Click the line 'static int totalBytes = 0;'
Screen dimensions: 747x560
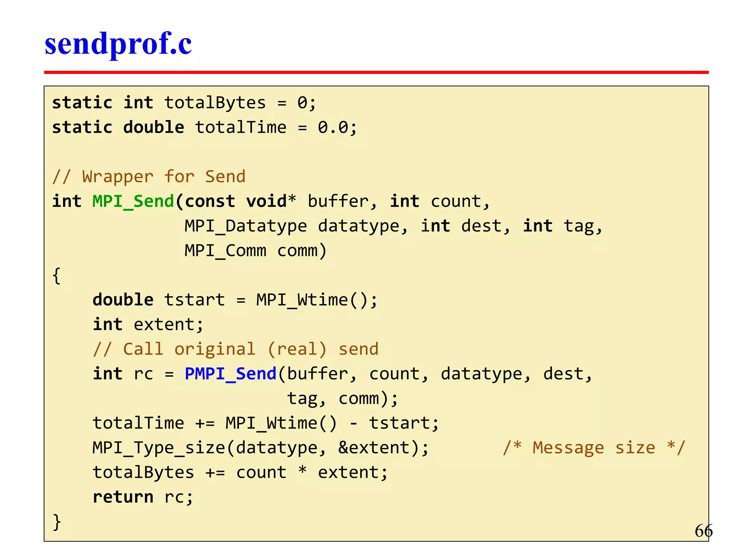point(184,102)
